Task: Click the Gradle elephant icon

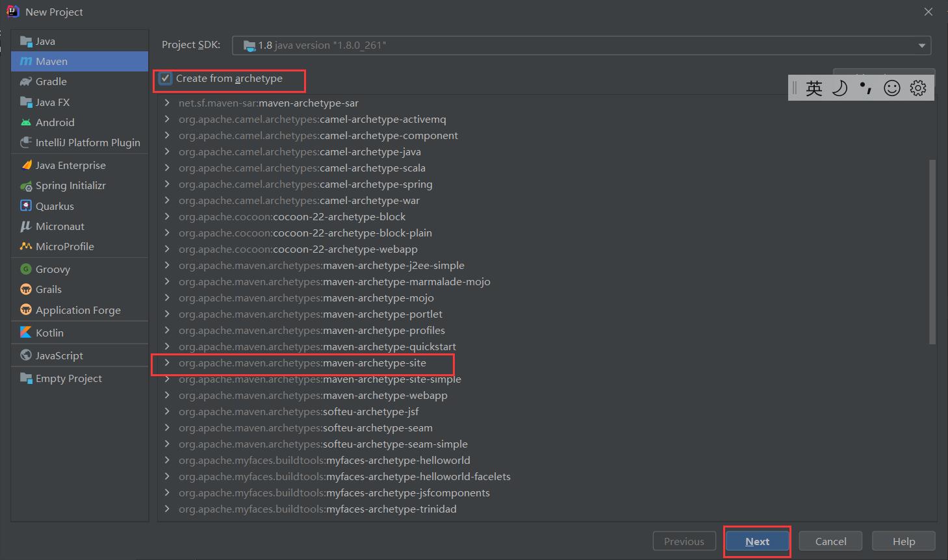Action: 26,81
